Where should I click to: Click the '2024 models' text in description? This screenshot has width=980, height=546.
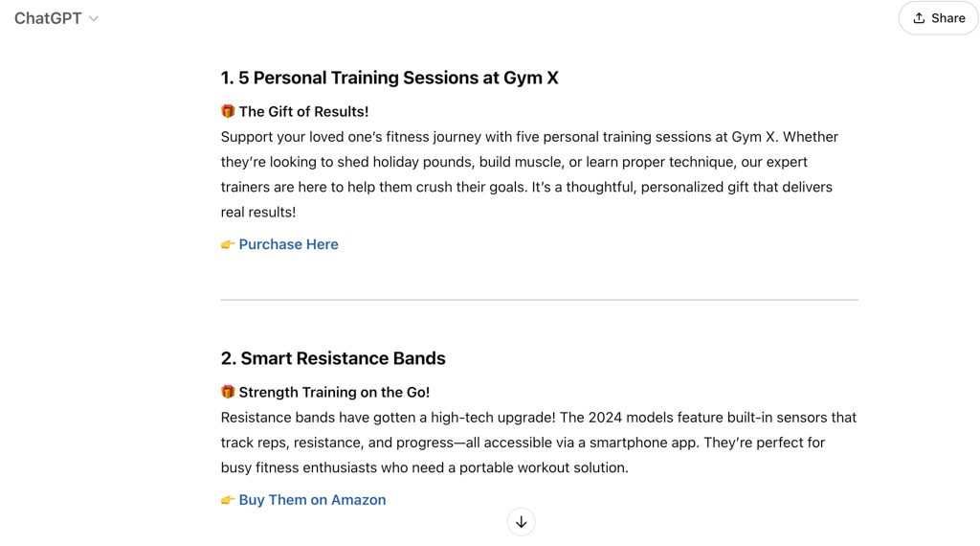630,417
